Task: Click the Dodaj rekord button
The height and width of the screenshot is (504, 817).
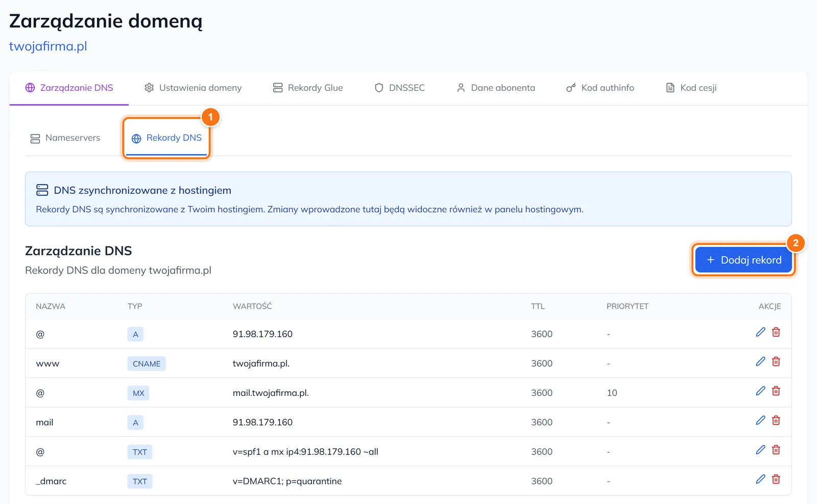Action: [743, 260]
